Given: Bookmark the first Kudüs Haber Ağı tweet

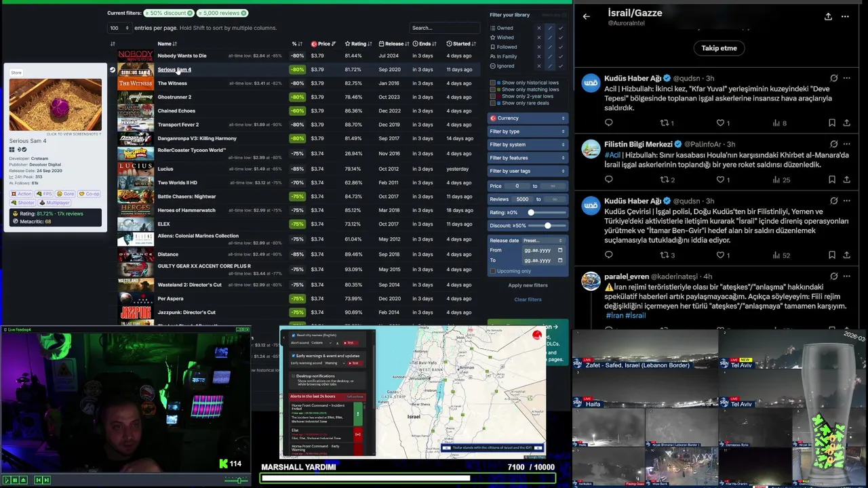Looking at the screenshot, I should (x=831, y=123).
